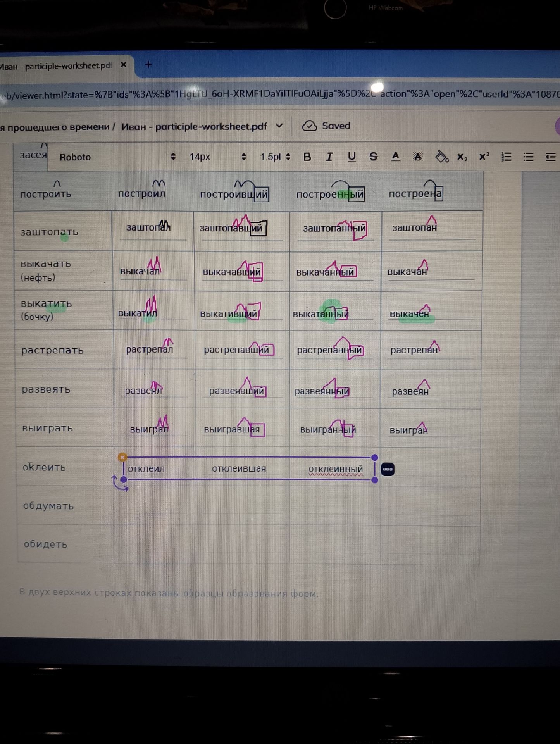Click the обдумать row label

(x=48, y=506)
